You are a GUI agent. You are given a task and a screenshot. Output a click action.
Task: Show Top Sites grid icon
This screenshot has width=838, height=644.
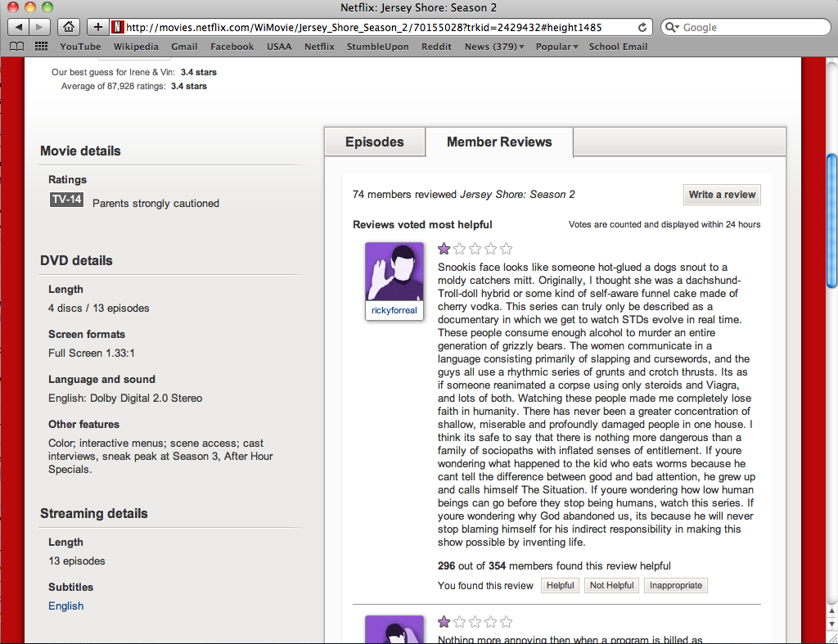coord(41,47)
